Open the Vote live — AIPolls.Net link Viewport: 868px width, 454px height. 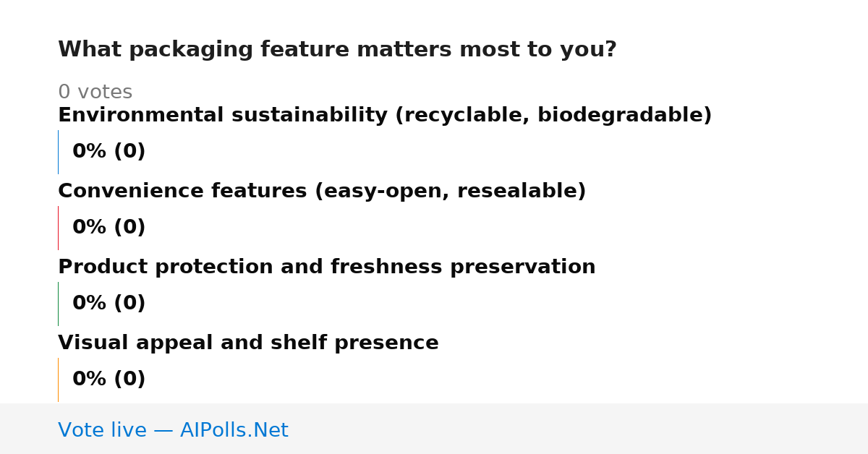click(x=173, y=431)
